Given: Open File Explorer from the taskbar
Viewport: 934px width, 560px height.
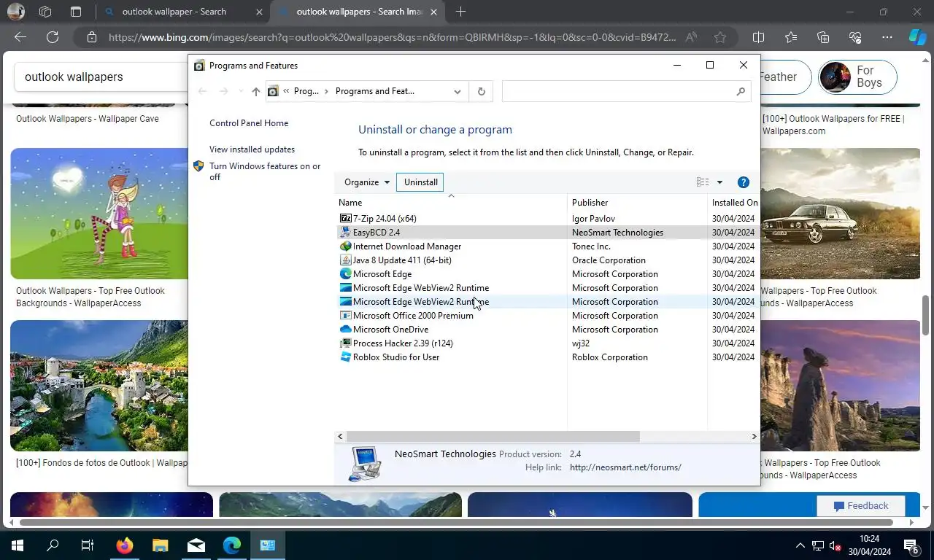Looking at the screenshot, I should [161, 545].
